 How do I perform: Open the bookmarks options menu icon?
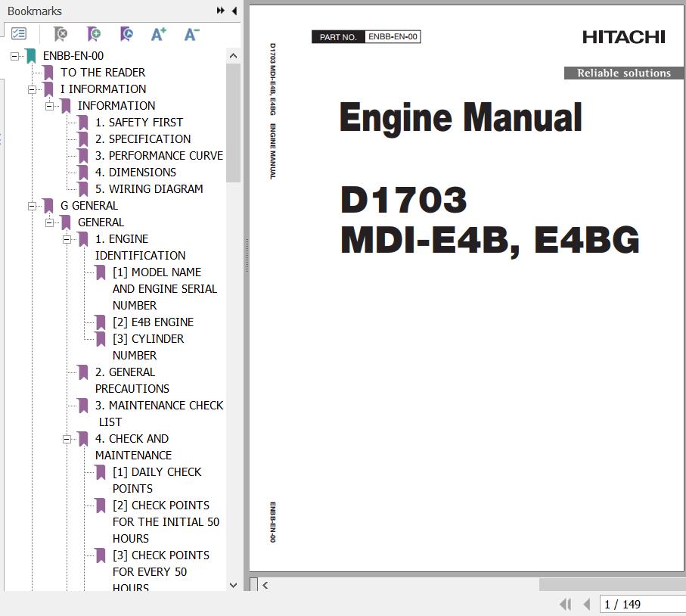[19, 34]
